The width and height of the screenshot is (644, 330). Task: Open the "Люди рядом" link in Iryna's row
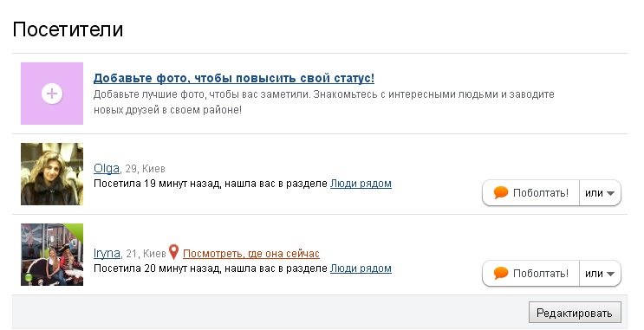coord(361,269)
